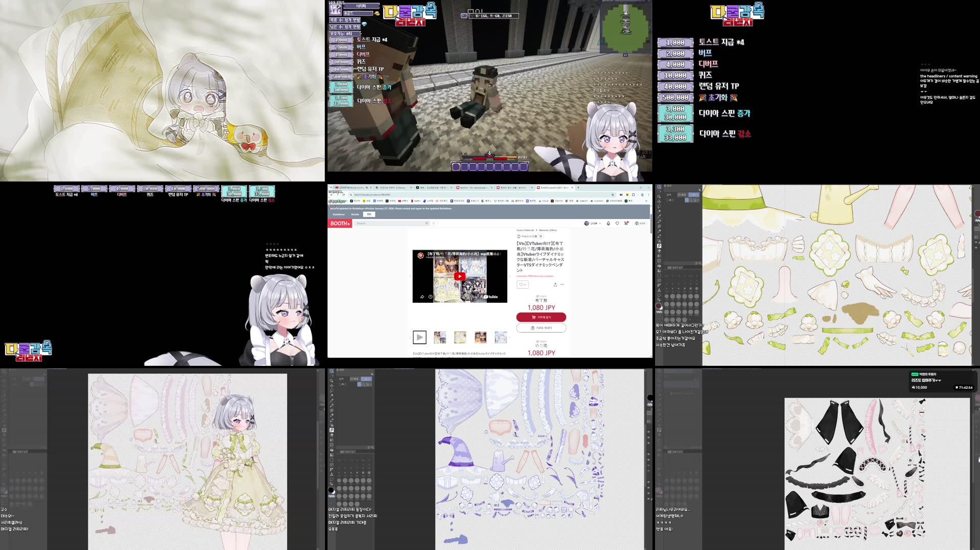This screenshot has height=550, width=980.
Task: Select the Ruler tool in green-parts Clip Studio window
Action: (x=659, y=285)
